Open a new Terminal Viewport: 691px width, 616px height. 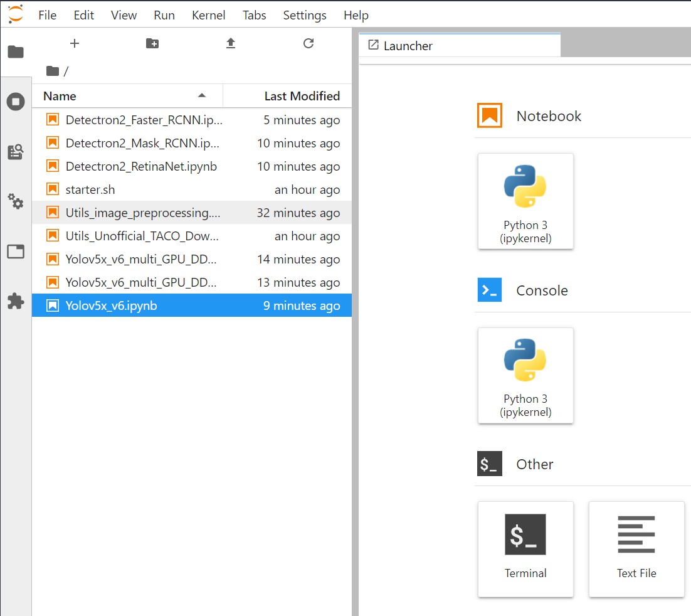[525, 549]
